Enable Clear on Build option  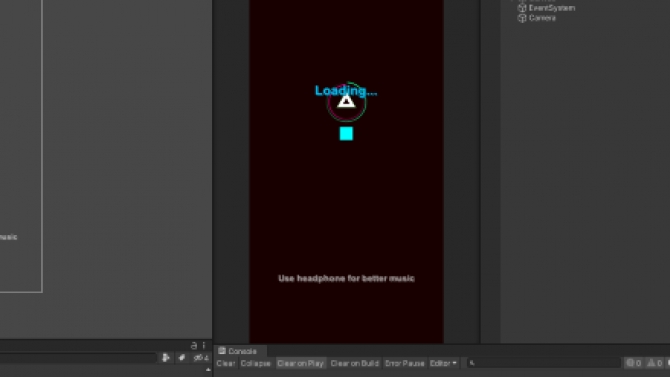point(355,363)
